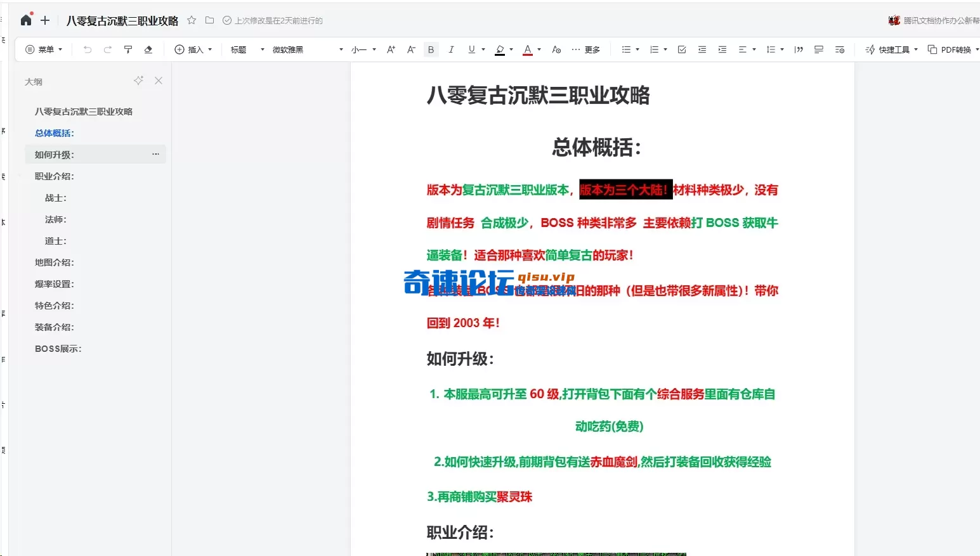Jump to 地图介绍 in outline
The image size is (980, 556).
(x=55, y=262)
